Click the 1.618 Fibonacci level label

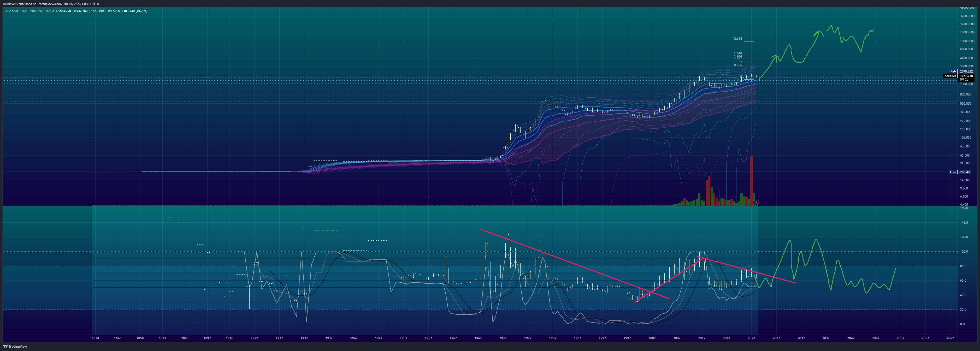coord(738,53)
